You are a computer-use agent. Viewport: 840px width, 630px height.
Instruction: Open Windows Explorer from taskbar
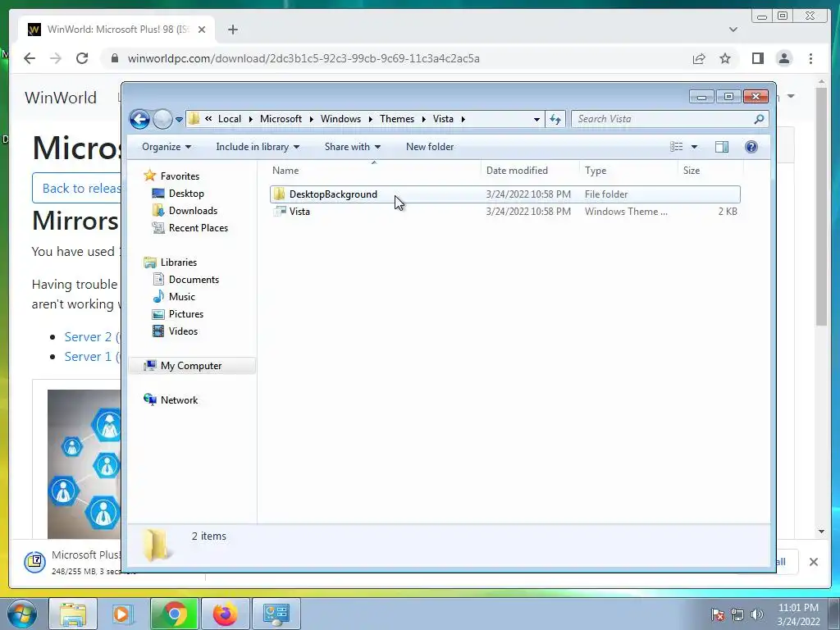coord(73,614)
